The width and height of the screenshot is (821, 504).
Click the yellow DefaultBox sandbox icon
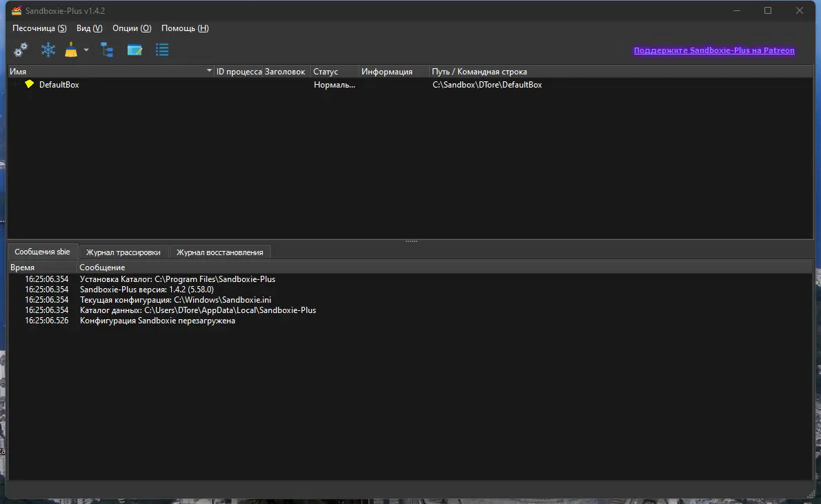(29, 84)
